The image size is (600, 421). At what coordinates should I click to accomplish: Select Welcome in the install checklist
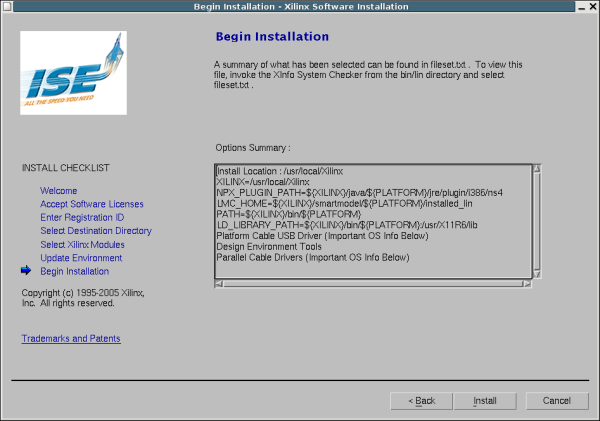pos(58,190)
